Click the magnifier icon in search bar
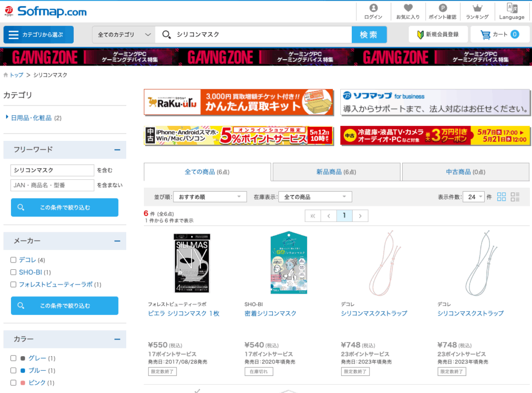The height and width of the screenshot is (393, 532). click(166, 34)
